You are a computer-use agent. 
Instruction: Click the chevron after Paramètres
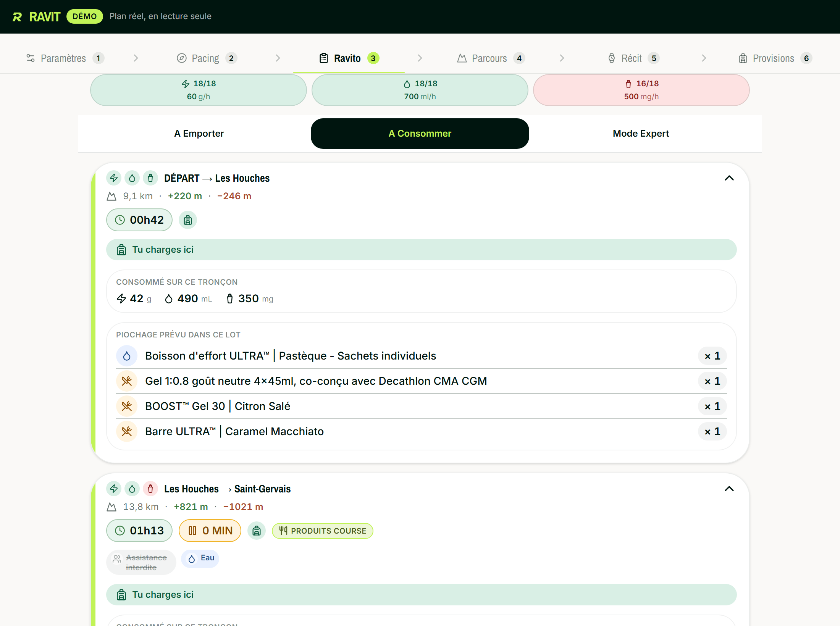coord(136,58)
